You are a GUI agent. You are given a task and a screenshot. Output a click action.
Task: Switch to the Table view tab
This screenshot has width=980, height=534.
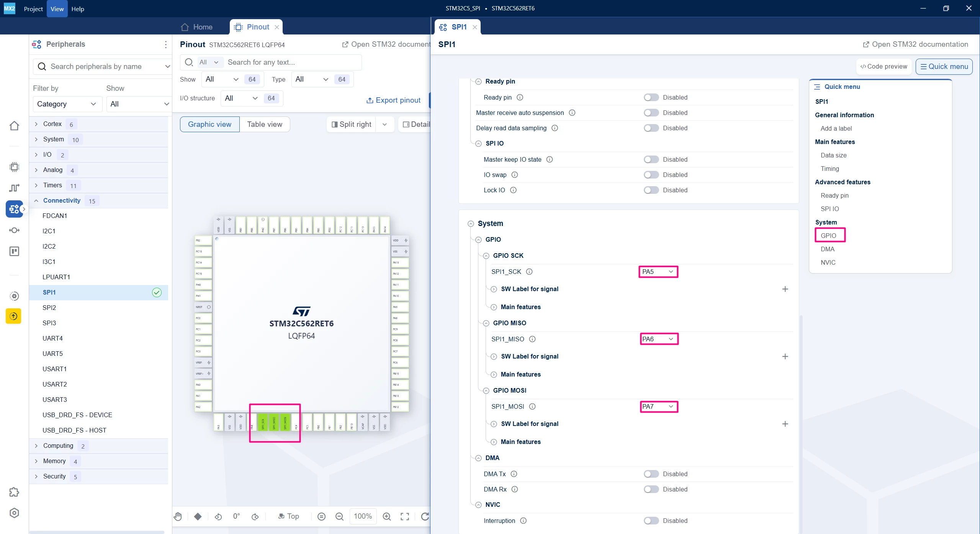[x=265, y=124]
